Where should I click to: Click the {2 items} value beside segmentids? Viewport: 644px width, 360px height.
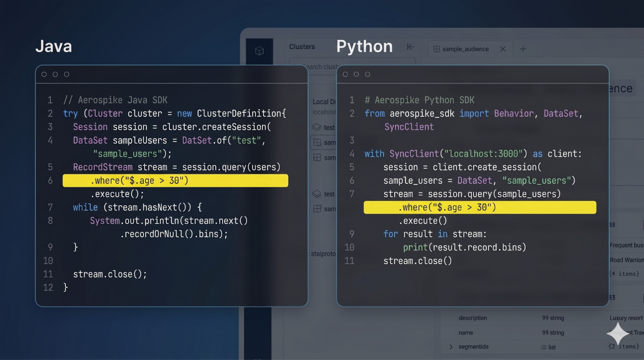tap(624, 346)
